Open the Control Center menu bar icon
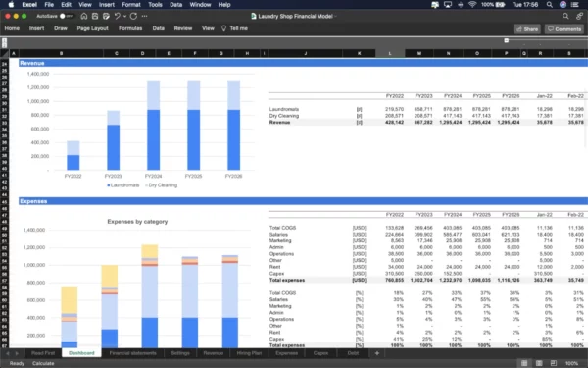 coord(575,5)
